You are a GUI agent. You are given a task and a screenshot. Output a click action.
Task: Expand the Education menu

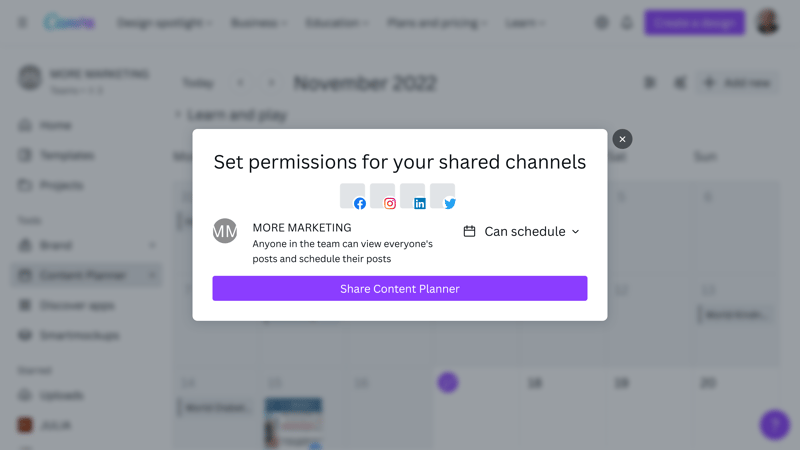tap(338, 22)
